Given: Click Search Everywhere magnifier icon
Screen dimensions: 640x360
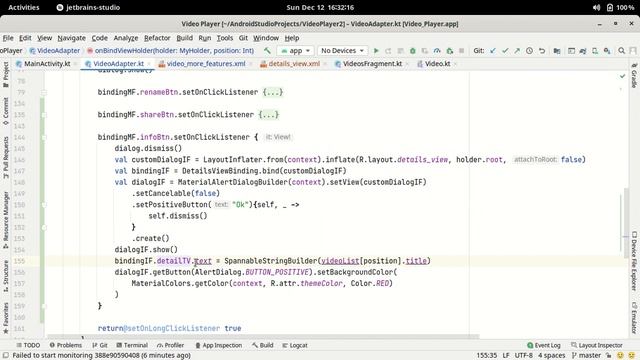Looking at the screenshot, I should (622, 51).
